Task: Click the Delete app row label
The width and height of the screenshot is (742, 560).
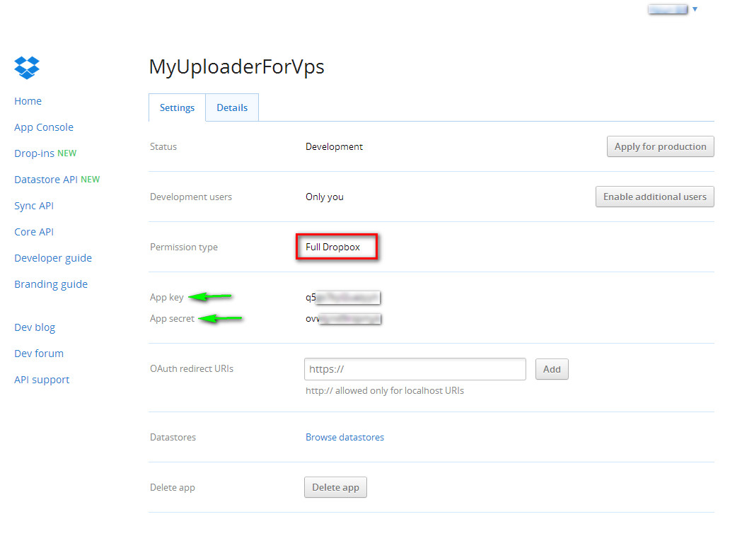Action: [x=173, y=487]
